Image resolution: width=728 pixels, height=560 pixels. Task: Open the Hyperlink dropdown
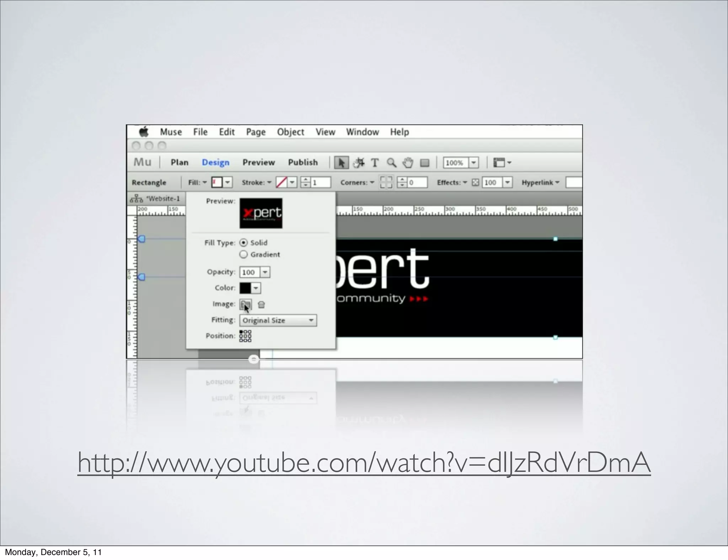pos(540,182)
